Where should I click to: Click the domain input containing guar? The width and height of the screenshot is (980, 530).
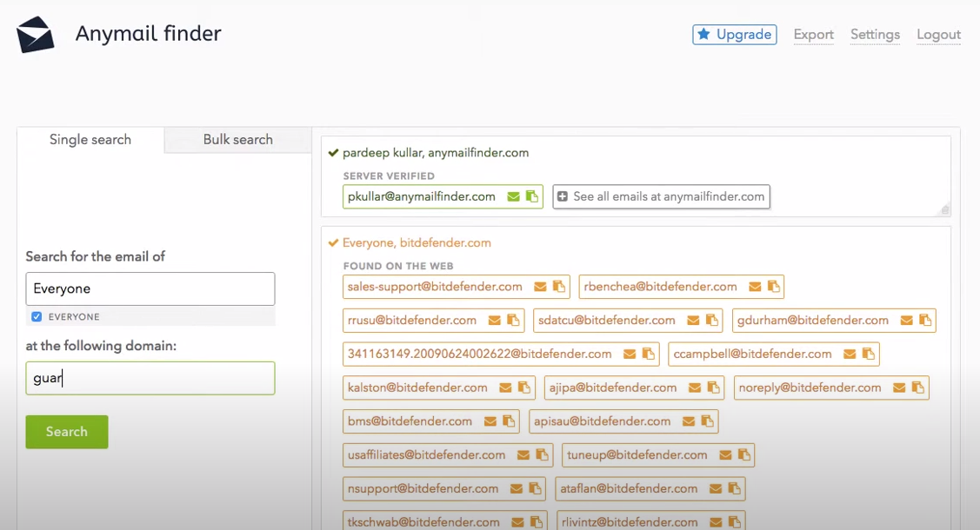150,378
